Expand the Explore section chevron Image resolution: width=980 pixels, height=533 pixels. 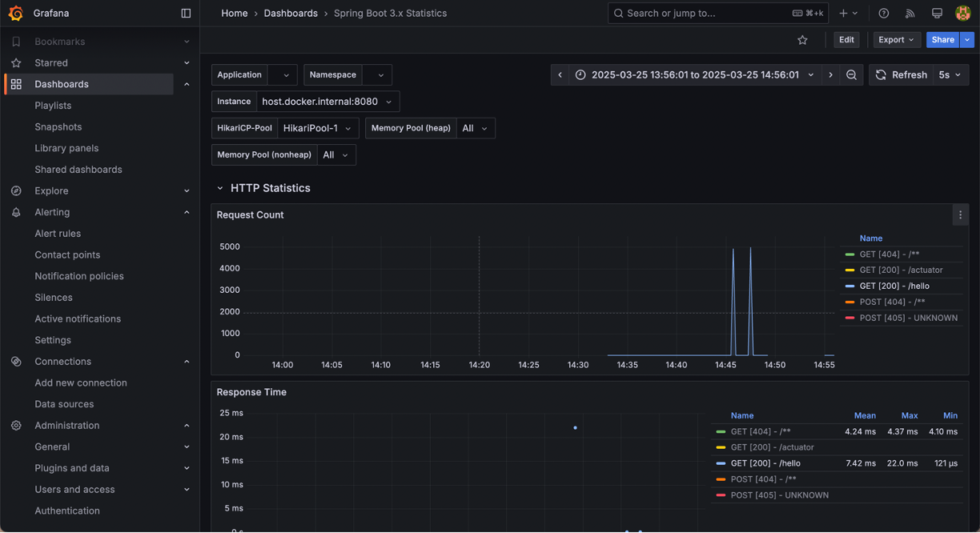click(x=187, y=190)
